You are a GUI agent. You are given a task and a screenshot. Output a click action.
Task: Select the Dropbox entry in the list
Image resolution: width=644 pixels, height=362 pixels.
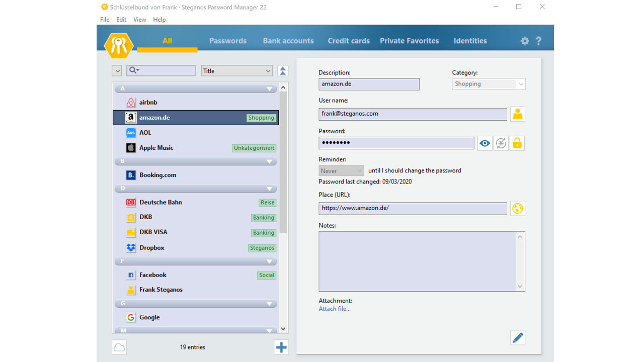196,248
